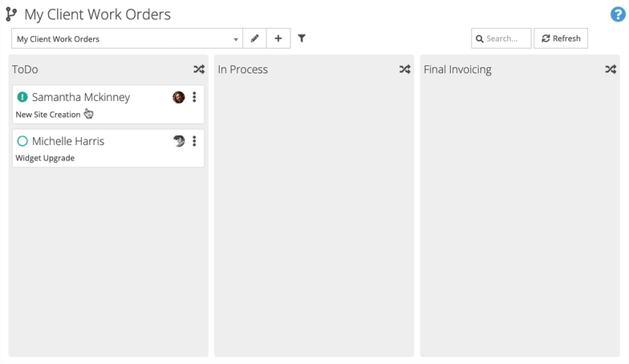The height and width of the screenshot is (364, 629).
Task: Open the filter funnel icon
Action: (302, 38)
